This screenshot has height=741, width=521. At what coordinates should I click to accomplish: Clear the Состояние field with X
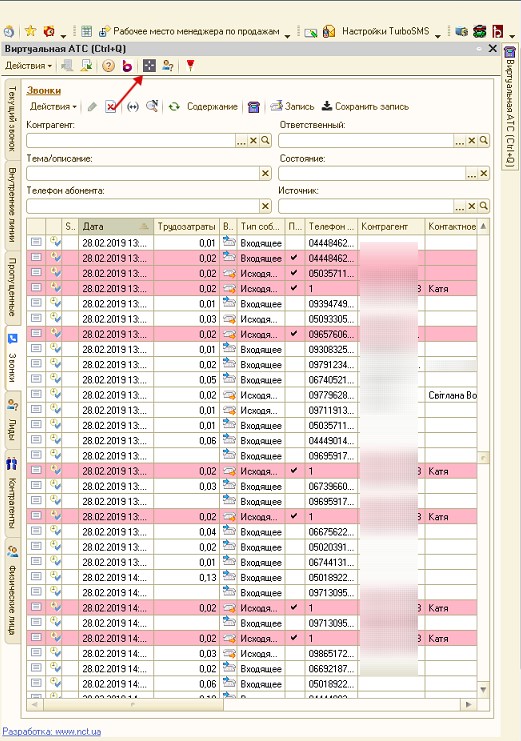point(483,173)
